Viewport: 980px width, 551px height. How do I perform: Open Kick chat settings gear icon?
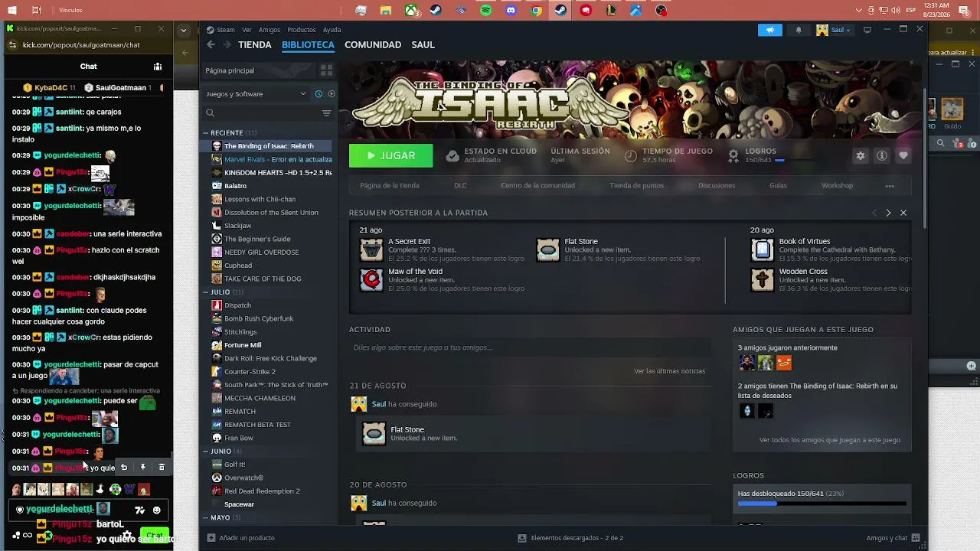pos(127,535)
